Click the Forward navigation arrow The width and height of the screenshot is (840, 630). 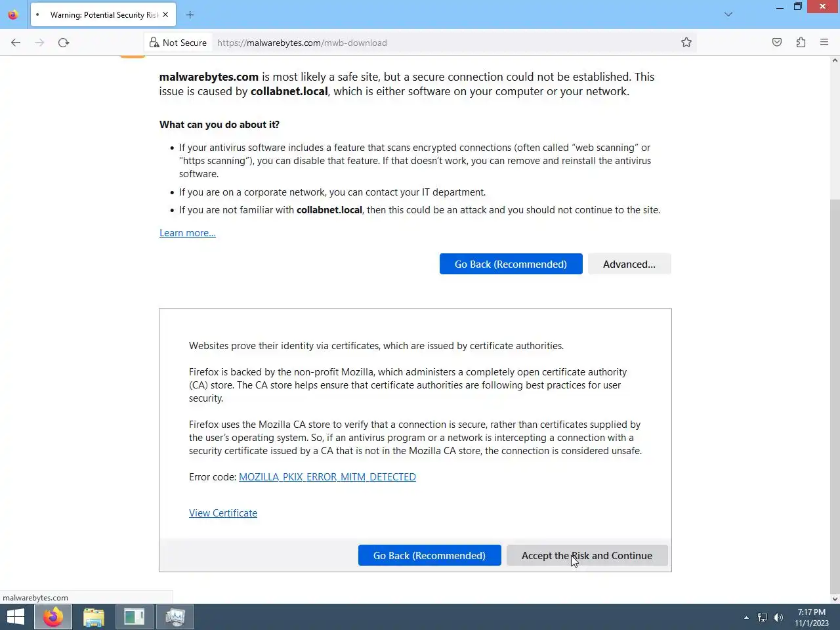coord(39,43)
